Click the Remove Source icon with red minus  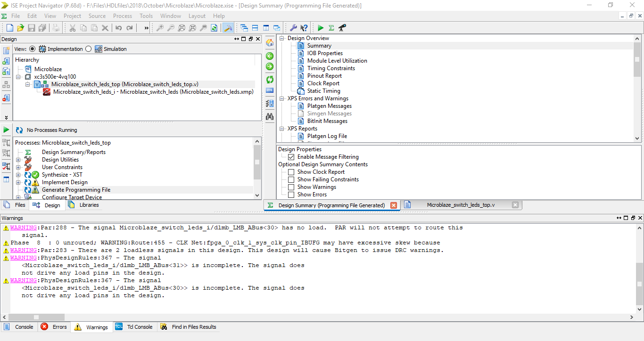coord(6,97)
